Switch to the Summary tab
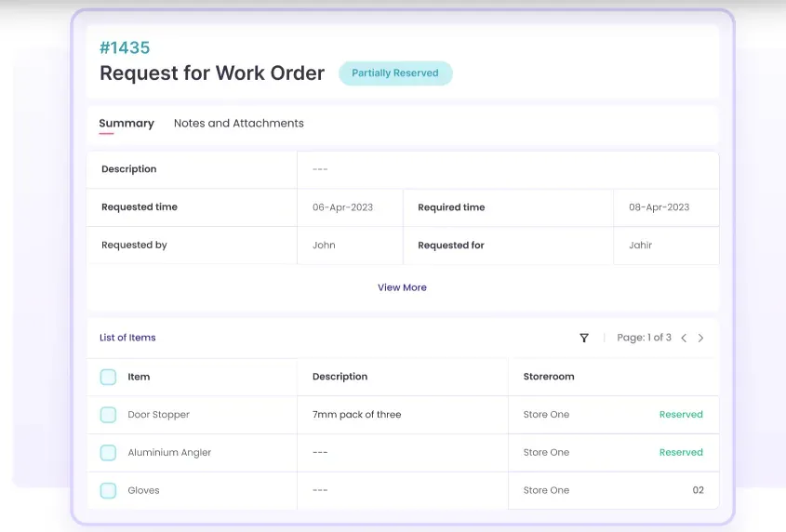Screen dimensions: 786x532 [127, 124]
